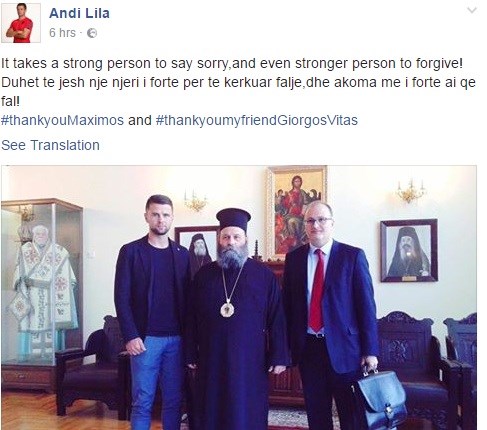Click the gold medallion on the priest

tap(227, 309)
